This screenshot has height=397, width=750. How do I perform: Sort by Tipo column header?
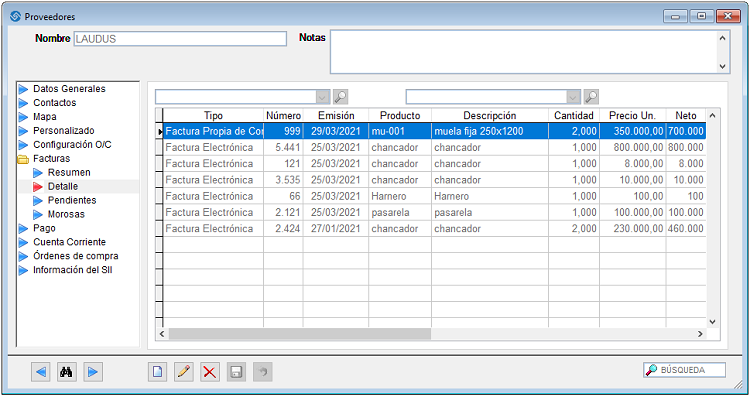213,115
